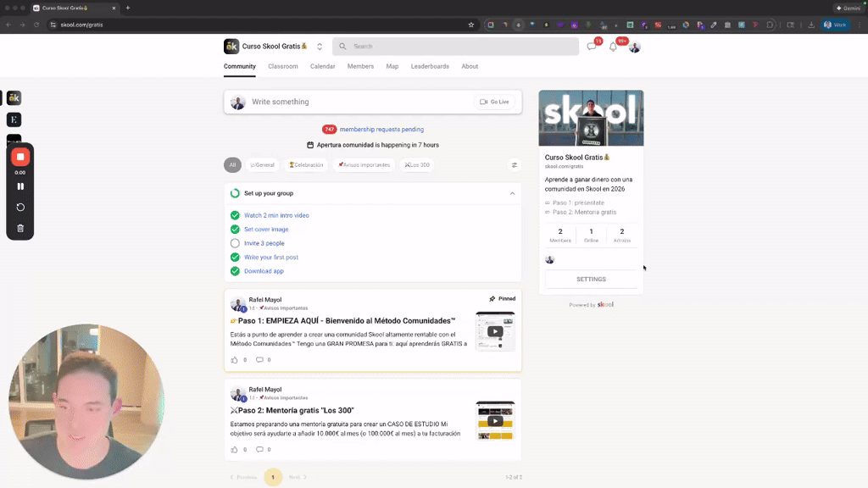The image size is (868, 488).
Task: Bookmark this page with the star icon
Action: click(x=471, y=25)
